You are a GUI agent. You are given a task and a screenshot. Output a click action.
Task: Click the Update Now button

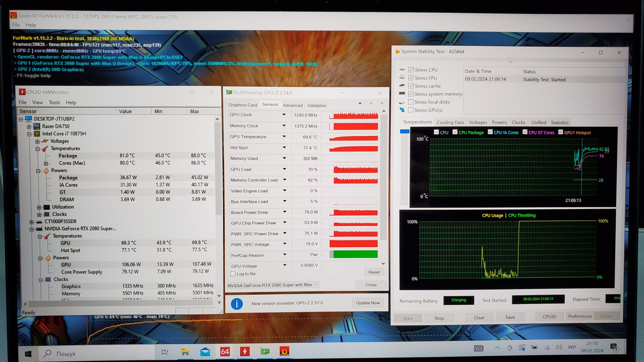(368, 303)
